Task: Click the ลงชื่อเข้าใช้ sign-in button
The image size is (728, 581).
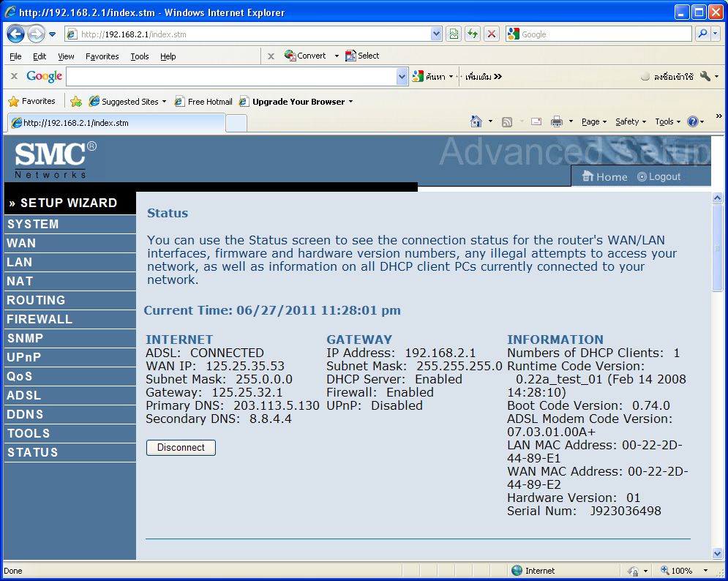Action: pyautogui.click(x=667, y=77)
